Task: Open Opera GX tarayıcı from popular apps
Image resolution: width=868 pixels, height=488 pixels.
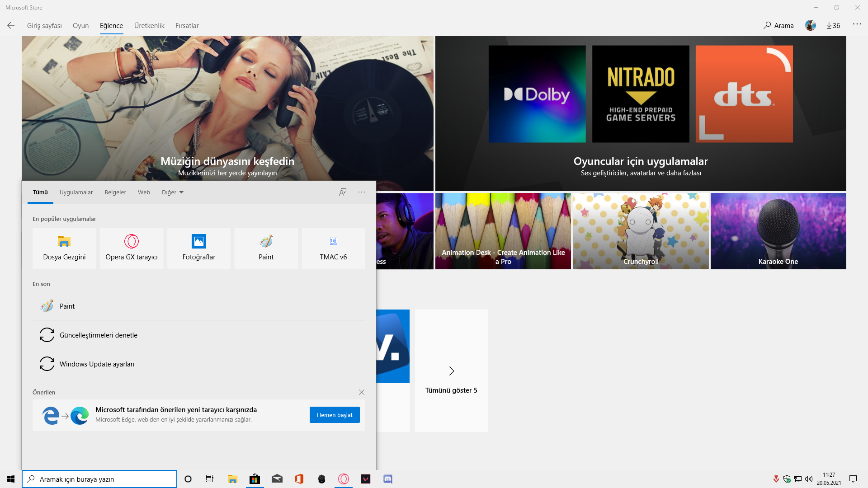Action: pyautogui.click(x=132, y=248)
